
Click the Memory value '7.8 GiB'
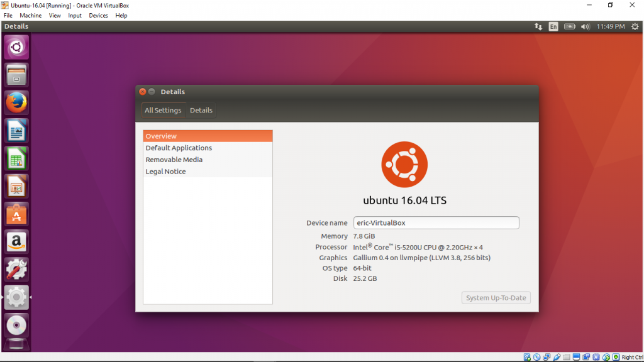click(x=364, y=236)
